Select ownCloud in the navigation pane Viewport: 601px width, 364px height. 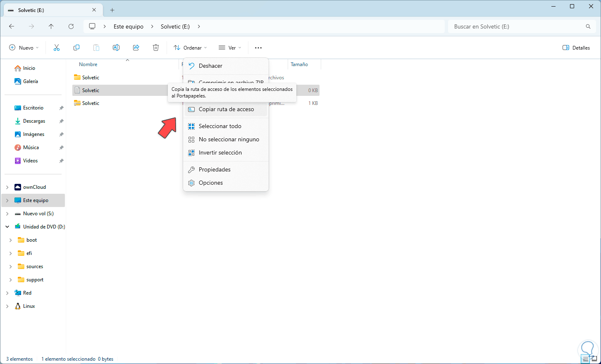[x=34, y=187]
